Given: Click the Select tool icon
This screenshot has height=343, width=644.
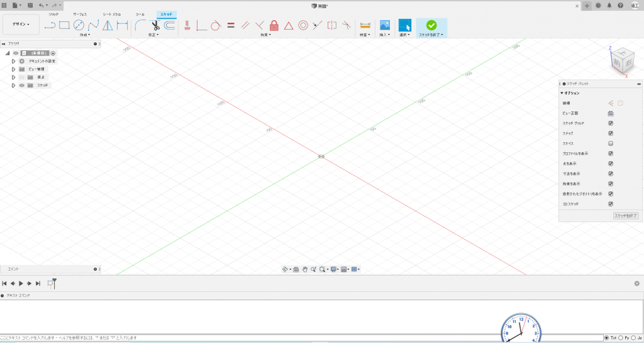Looking at the screenshot, I should (x=404, y=25).
